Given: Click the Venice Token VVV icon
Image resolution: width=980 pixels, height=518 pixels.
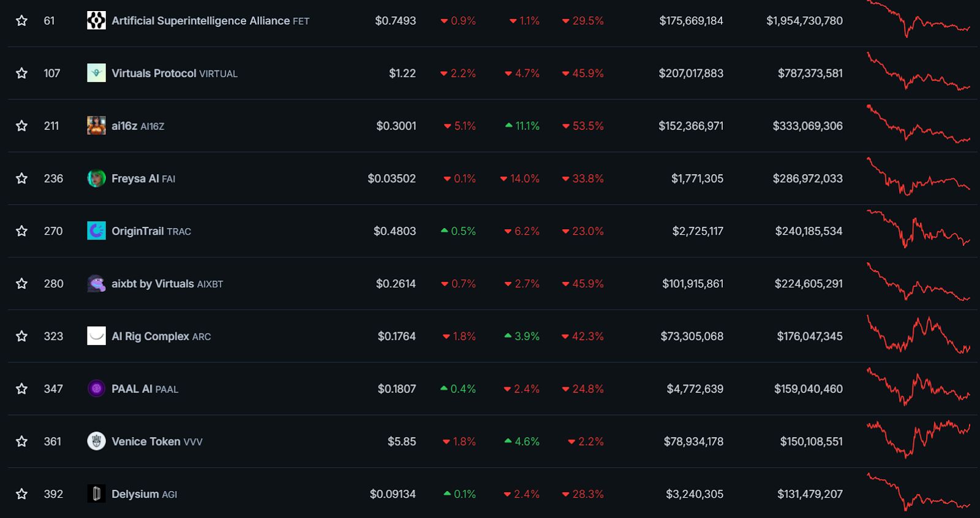Looking at the screenshot, I should [96, 441].
